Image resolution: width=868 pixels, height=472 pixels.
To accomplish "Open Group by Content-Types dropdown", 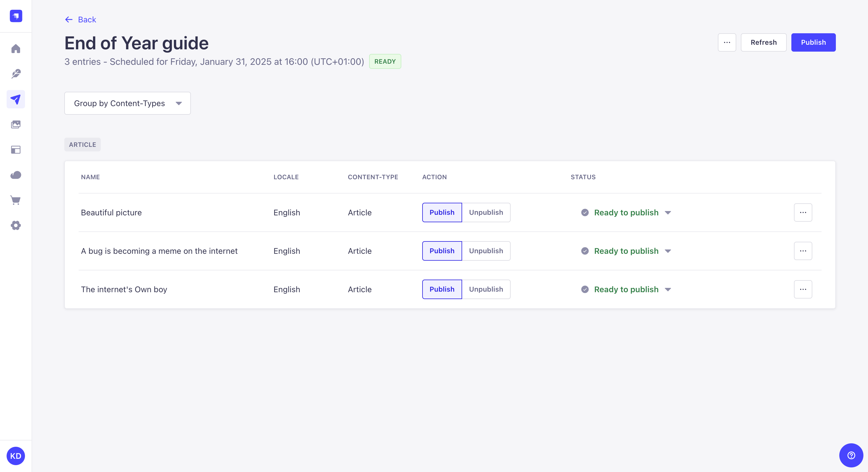I will coord(127,103).
